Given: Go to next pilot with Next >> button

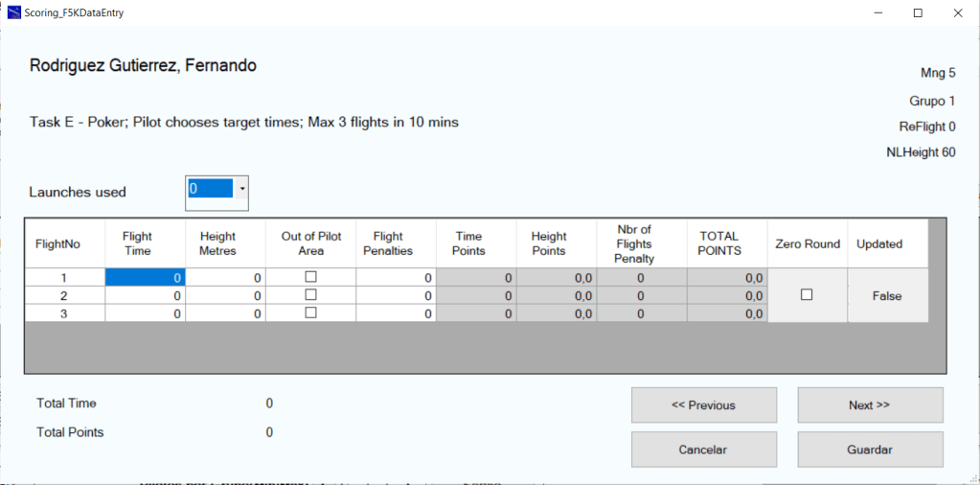Looking at the screenshot, I should point(870,405).
